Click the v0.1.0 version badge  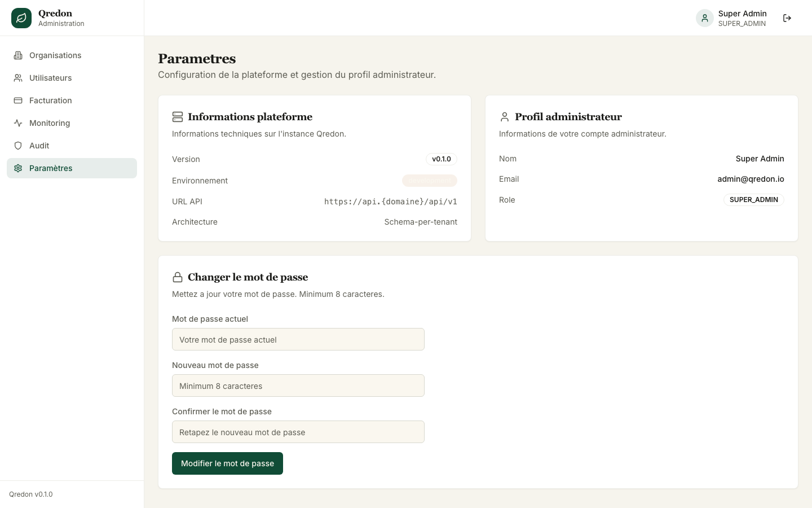442,159
